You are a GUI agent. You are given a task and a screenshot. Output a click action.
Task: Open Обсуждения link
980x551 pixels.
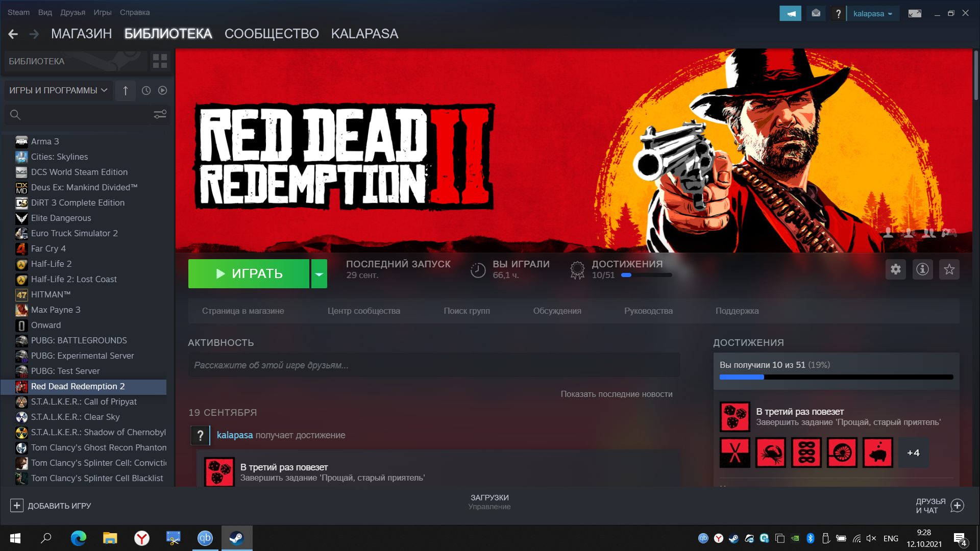coord(557,311)
